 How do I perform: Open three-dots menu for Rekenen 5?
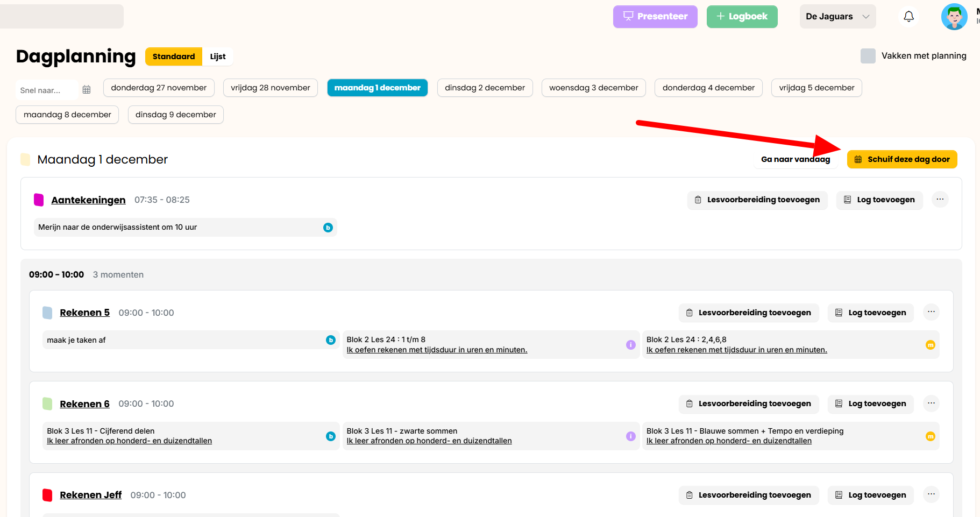coord(931,312)
